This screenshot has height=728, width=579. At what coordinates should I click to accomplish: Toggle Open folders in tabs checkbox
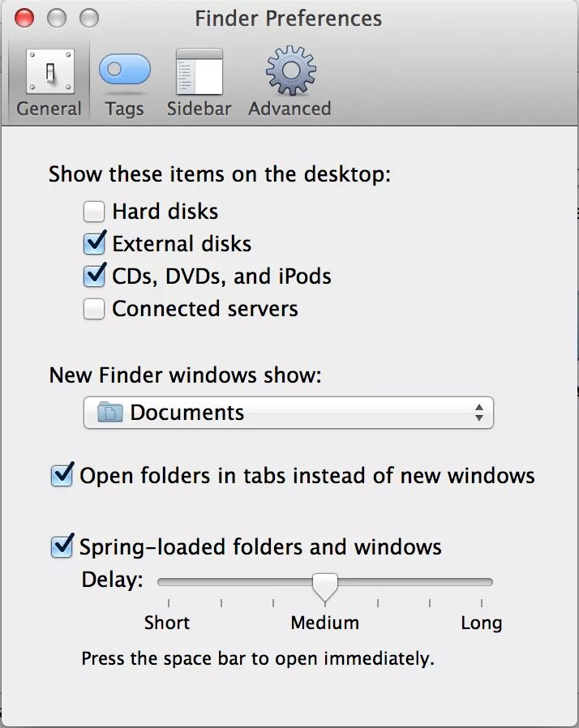[x=62, y=474]
